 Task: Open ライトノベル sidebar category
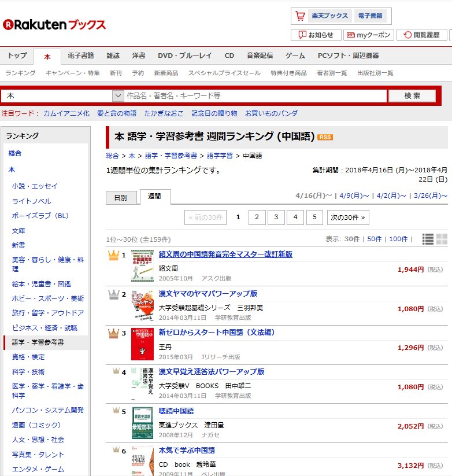[x=32, y=201]
